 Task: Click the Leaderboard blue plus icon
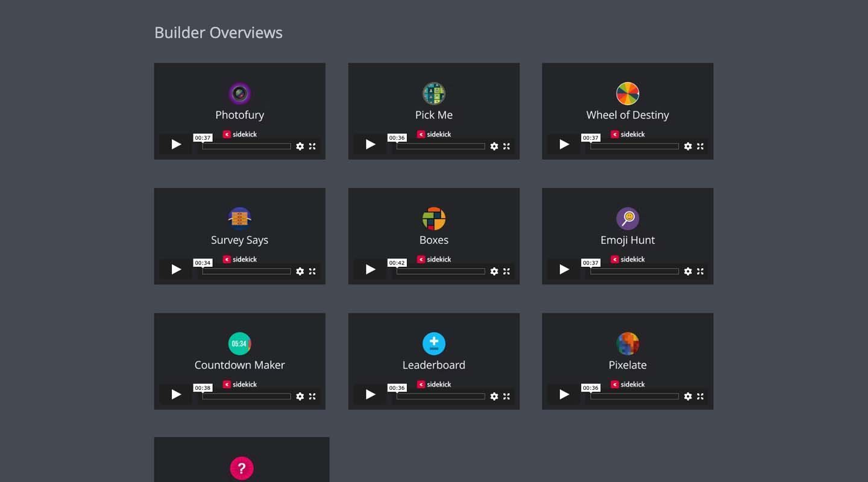433,343
